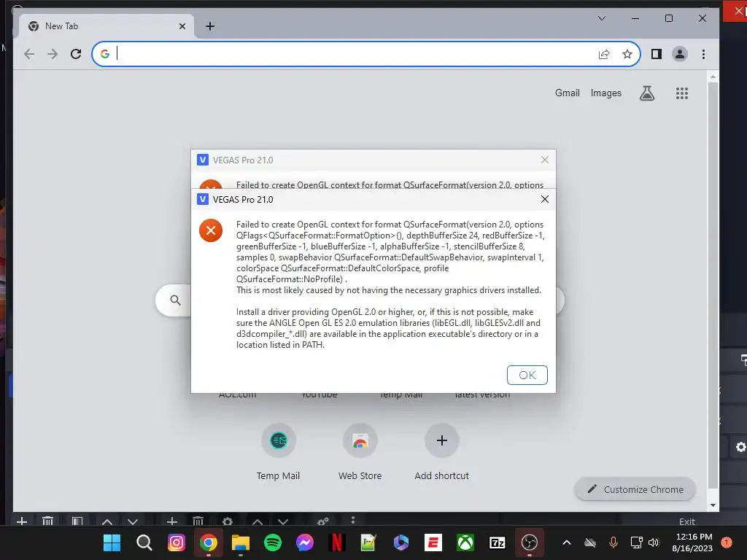Click the Google search box magnifier icon
Viewport: 747px width, 560px height.
point(175,300)
